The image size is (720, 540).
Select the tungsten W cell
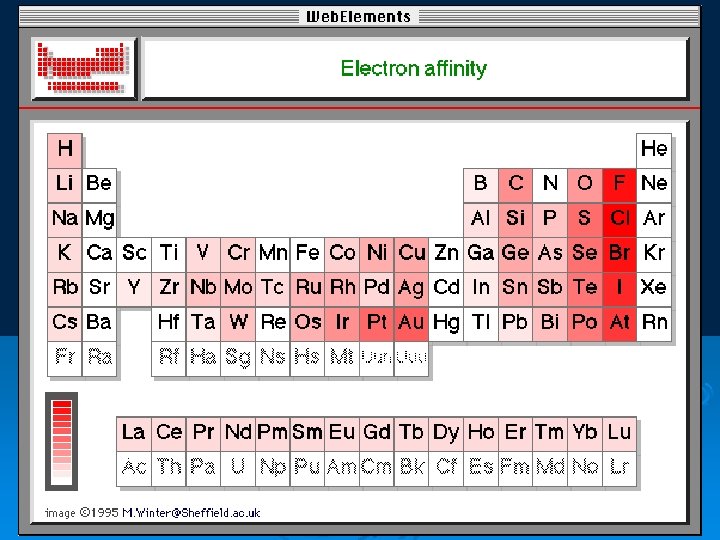coord(238,324)
